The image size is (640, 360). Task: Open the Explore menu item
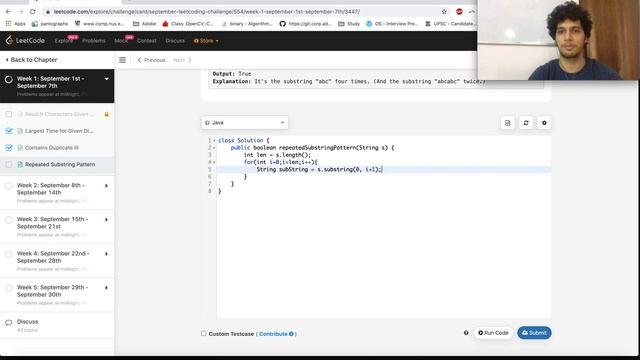tap(64, 41)
